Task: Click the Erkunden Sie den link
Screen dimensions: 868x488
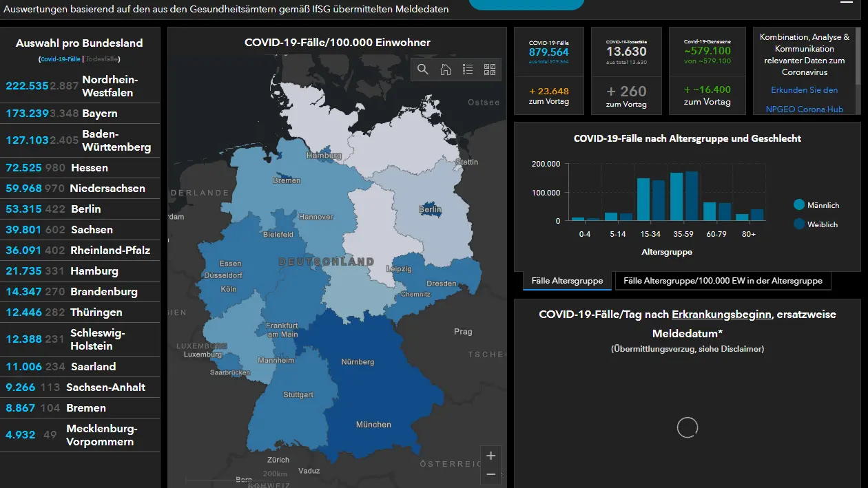Action: (x=804, y=90)
